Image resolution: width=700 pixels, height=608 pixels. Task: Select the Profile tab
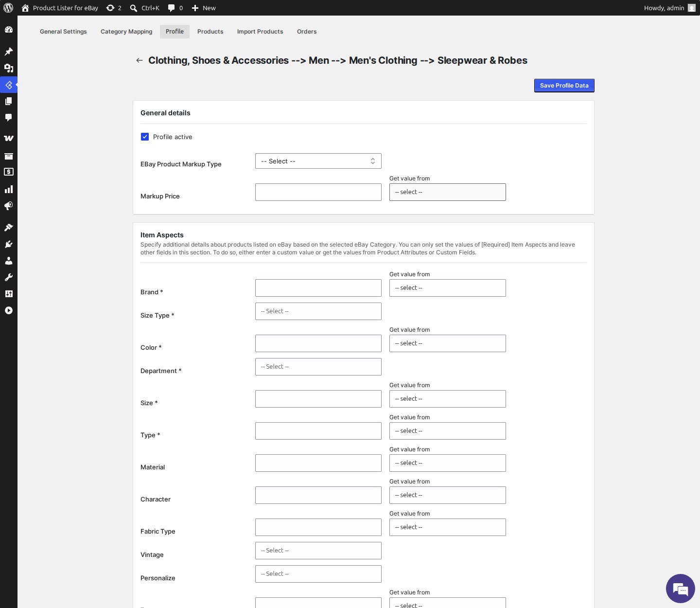pyautogui.click(x=175, y=32)
